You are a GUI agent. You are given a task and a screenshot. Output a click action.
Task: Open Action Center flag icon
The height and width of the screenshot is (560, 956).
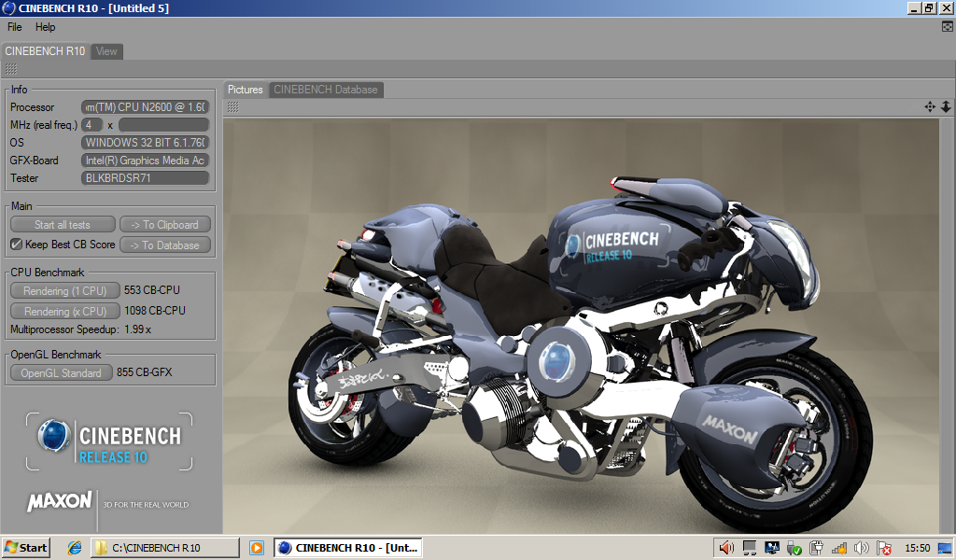click(883, 547)
